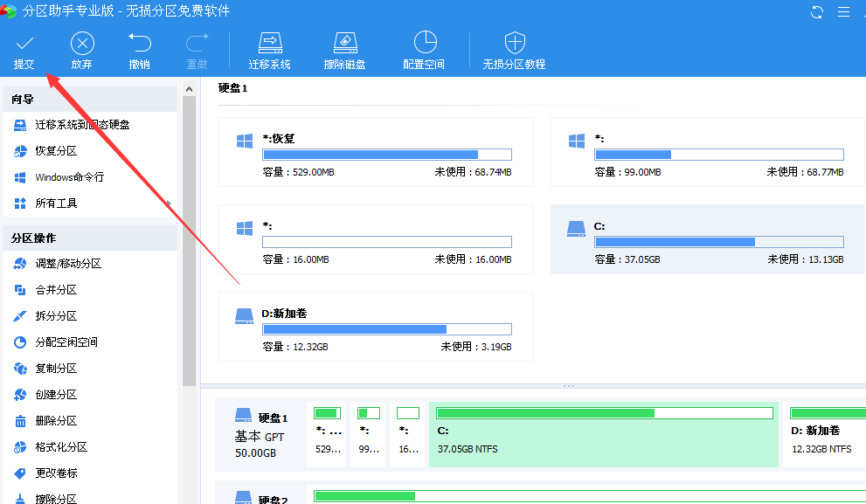
Task: Select the 16MB block in disk map
Action: pyautogui.click(x=408, y=434)
